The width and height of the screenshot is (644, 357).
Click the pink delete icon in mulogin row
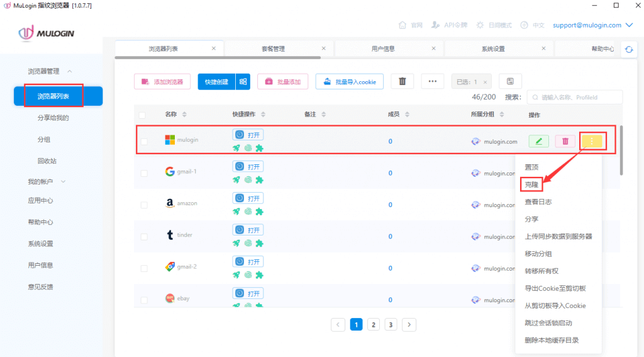[x=565, y=141]
